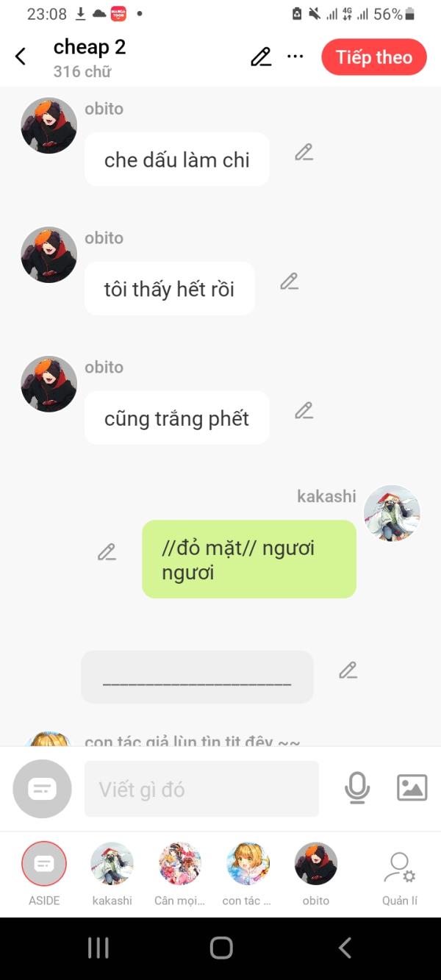Tap the Android recent apps button

[98, 948]
